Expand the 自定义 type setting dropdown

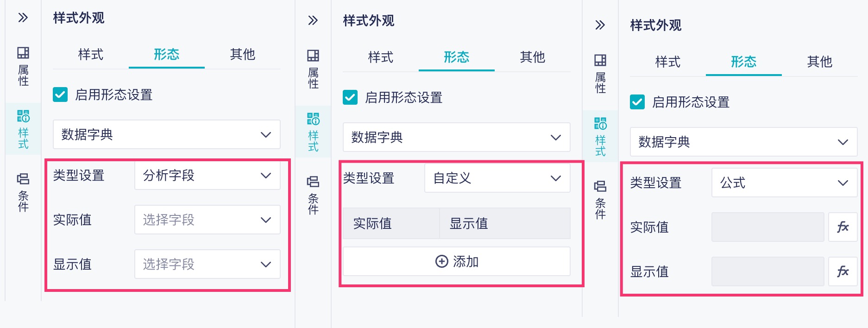tap(497, 178)
